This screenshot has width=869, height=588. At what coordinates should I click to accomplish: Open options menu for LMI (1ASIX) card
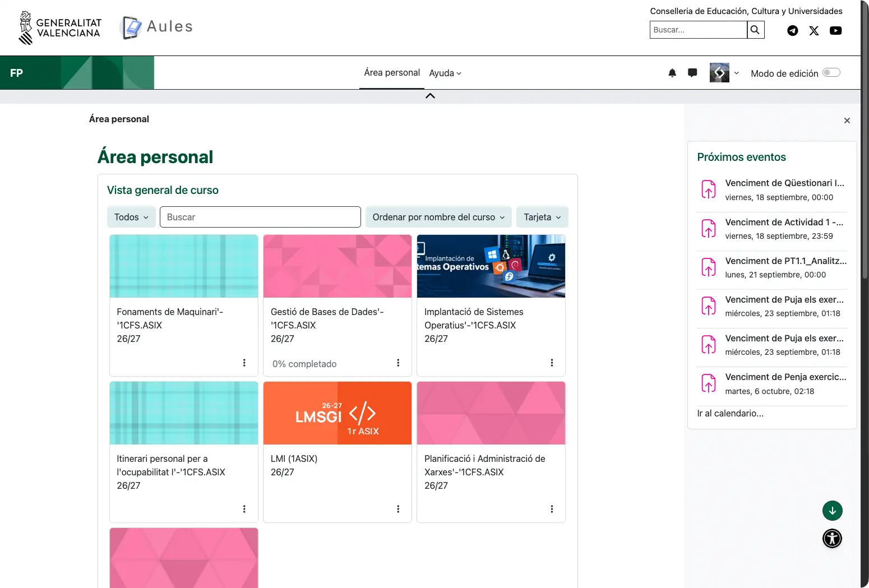coord(398,509)
